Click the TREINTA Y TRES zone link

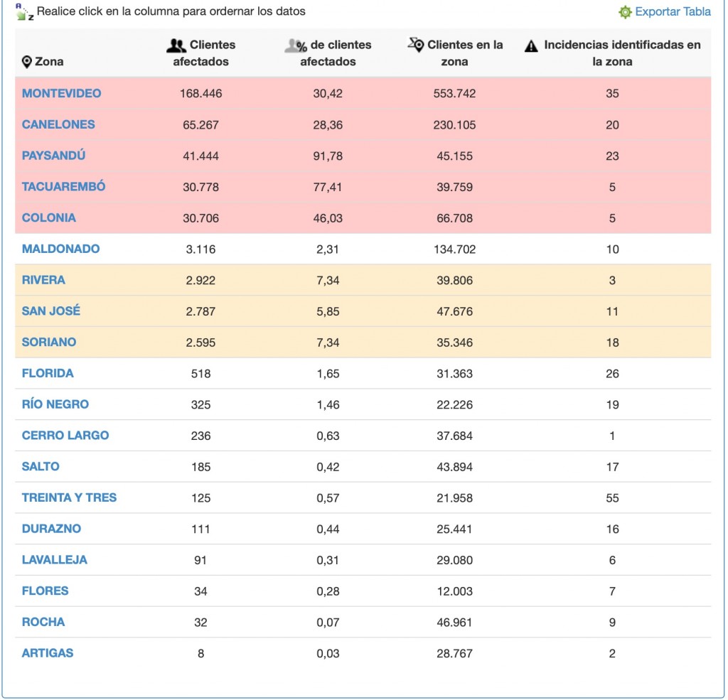click(x=69, y=497)
